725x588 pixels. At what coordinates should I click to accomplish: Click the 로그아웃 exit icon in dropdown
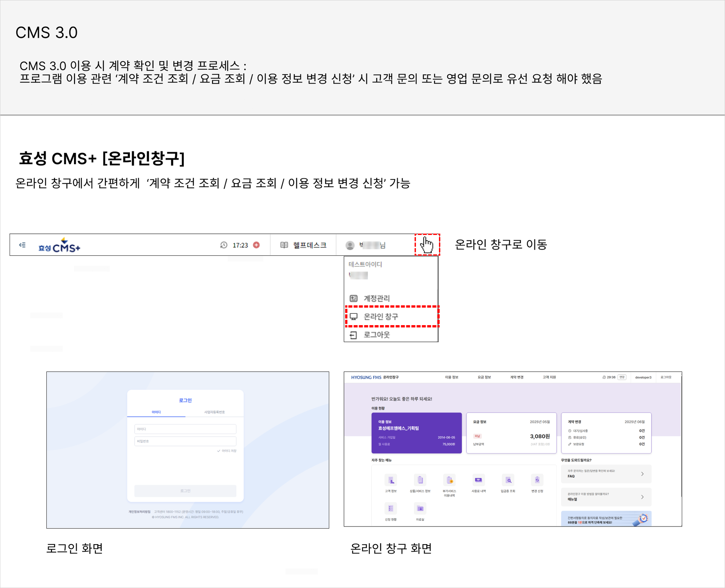353,335
